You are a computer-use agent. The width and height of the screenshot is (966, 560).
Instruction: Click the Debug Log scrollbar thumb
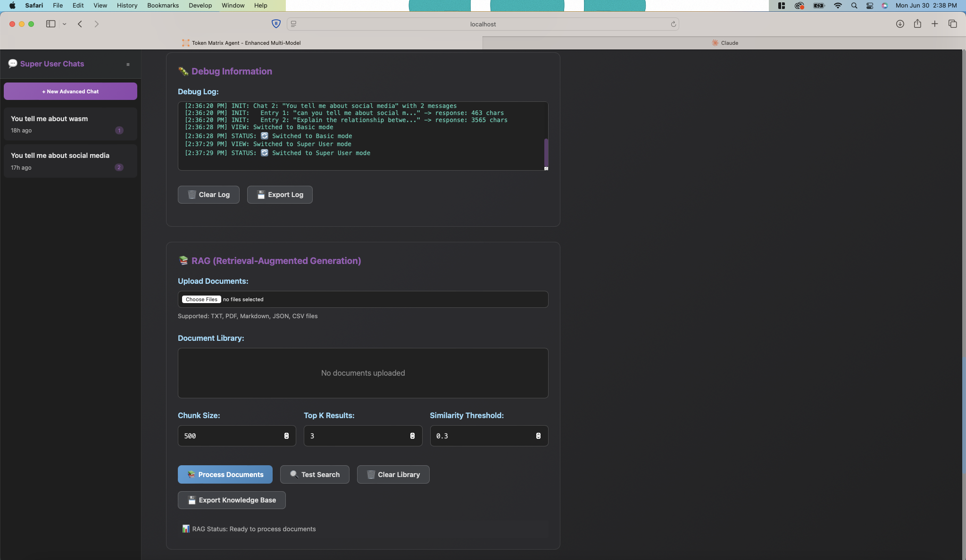coord(546,152)
